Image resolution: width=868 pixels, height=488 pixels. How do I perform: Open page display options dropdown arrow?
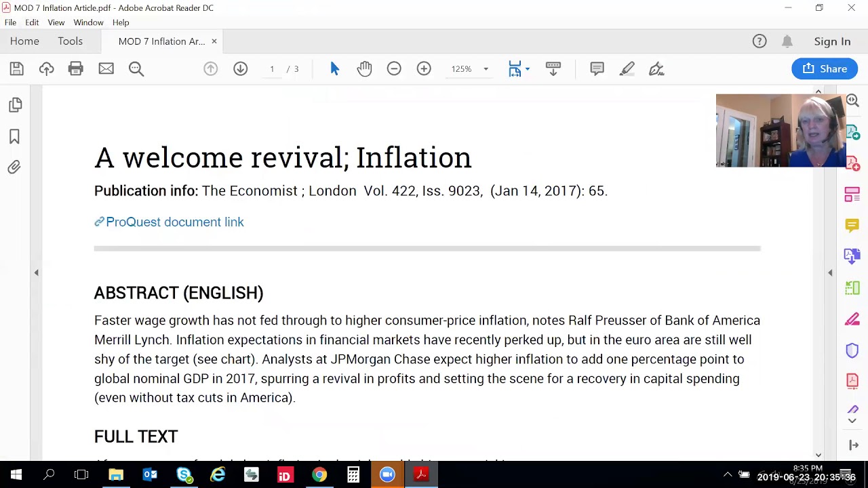pos(528,69)
